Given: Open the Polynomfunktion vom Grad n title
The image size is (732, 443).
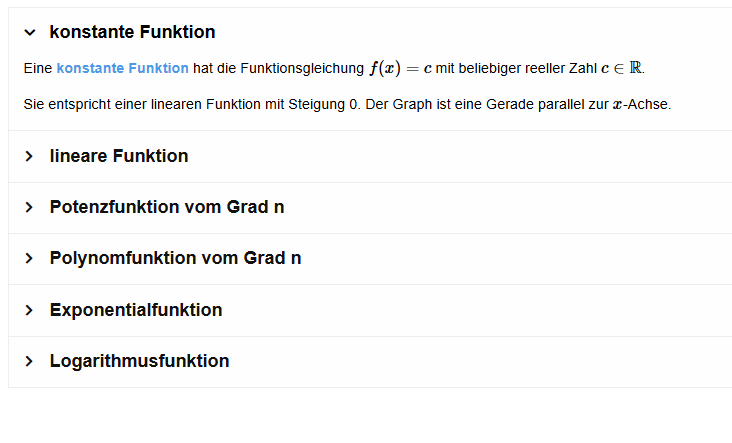Looking at the screenshot, I should pyautogui.click(x=175, y=258).
